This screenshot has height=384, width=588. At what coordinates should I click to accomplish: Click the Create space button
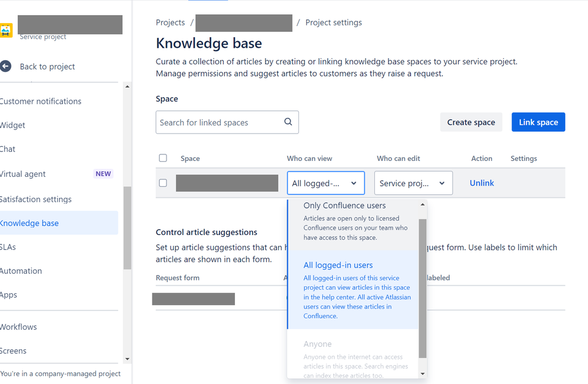(471, 122)
